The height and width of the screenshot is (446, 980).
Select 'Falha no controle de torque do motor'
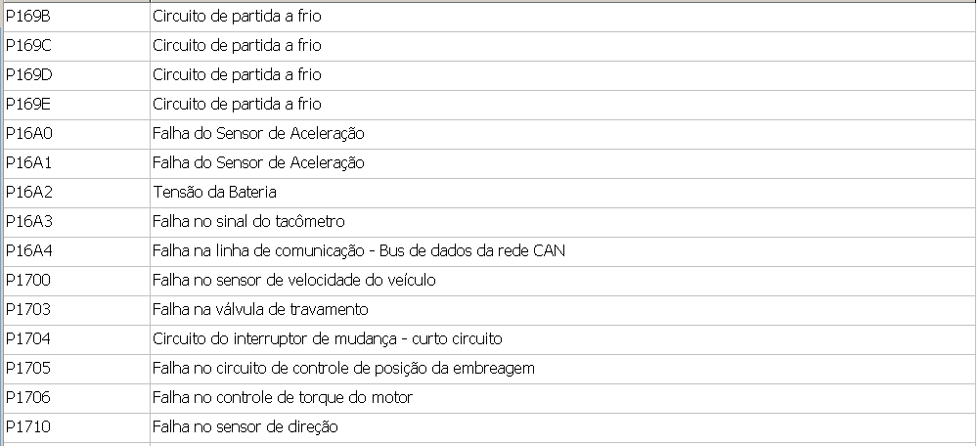click(283, 397)
